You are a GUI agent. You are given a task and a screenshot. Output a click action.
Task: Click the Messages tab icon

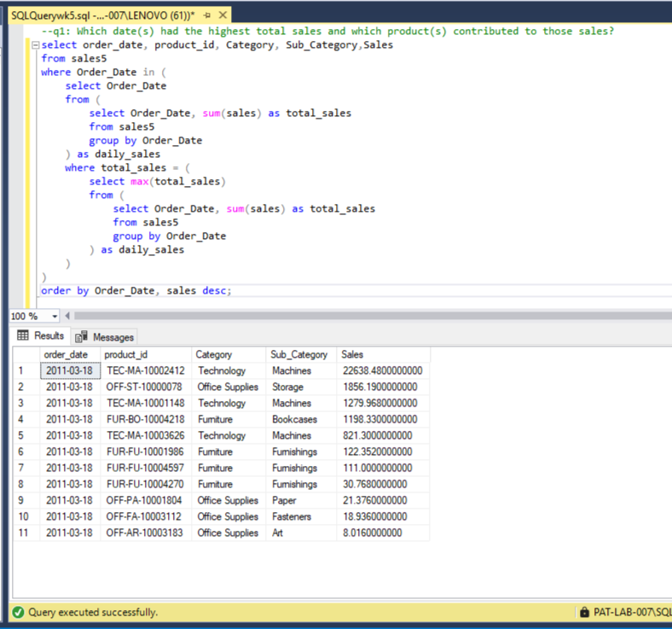click(x=81, y=337)
